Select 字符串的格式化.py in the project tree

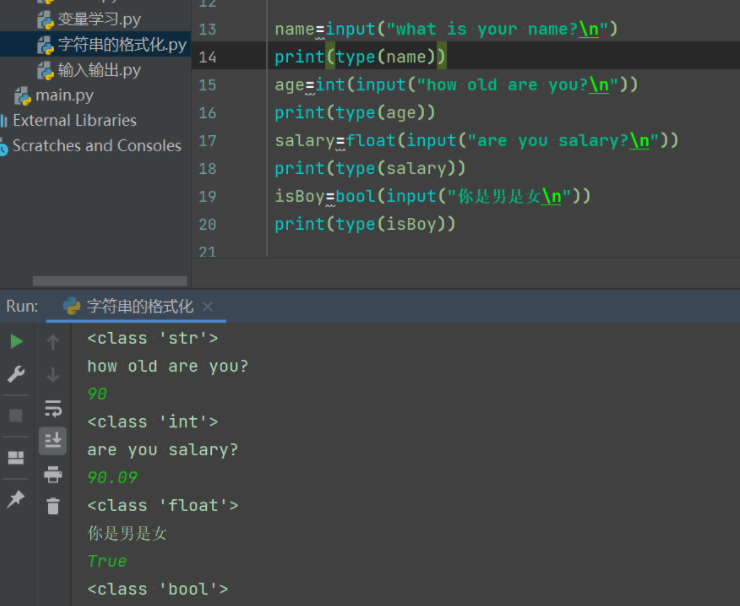pos(122,45)
